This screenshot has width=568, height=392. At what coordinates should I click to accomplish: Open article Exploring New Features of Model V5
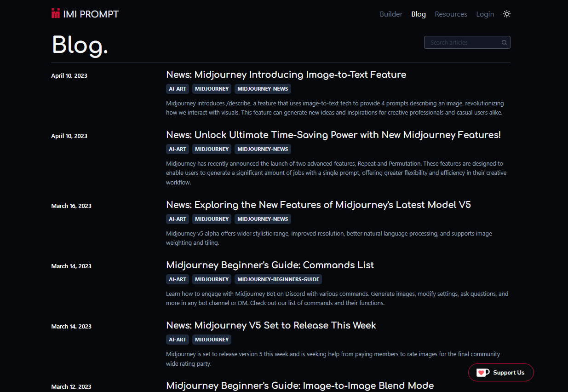[318, 205]
